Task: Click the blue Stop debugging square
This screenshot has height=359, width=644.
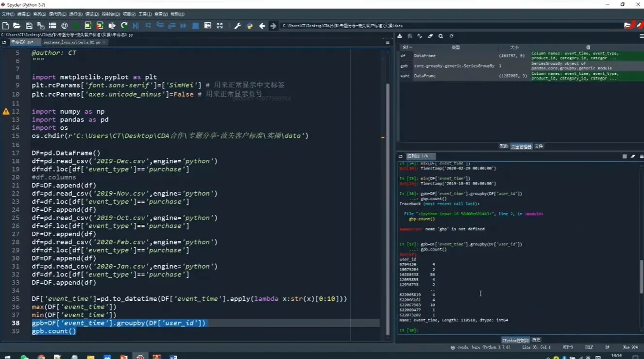Action: 195,26
